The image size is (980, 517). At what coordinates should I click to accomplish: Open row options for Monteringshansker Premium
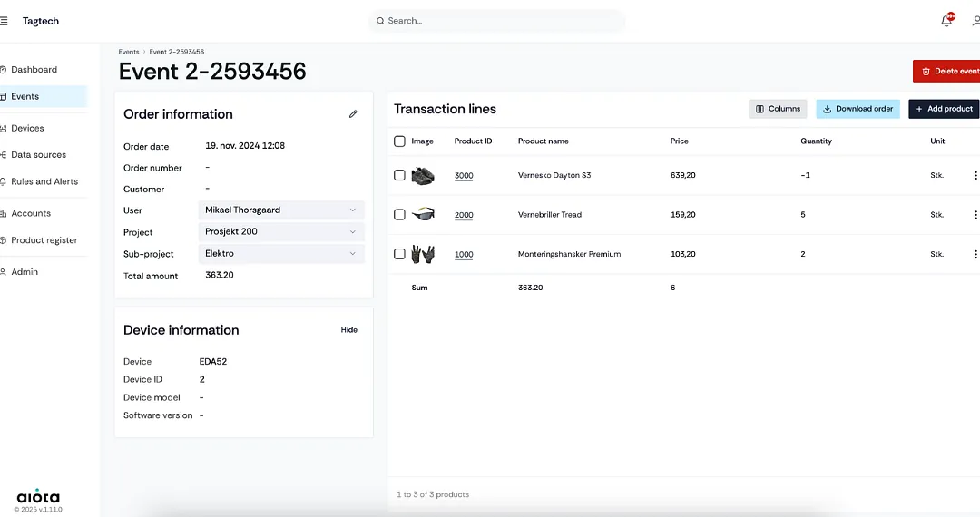pyautogui.click(x=975, y=255)
